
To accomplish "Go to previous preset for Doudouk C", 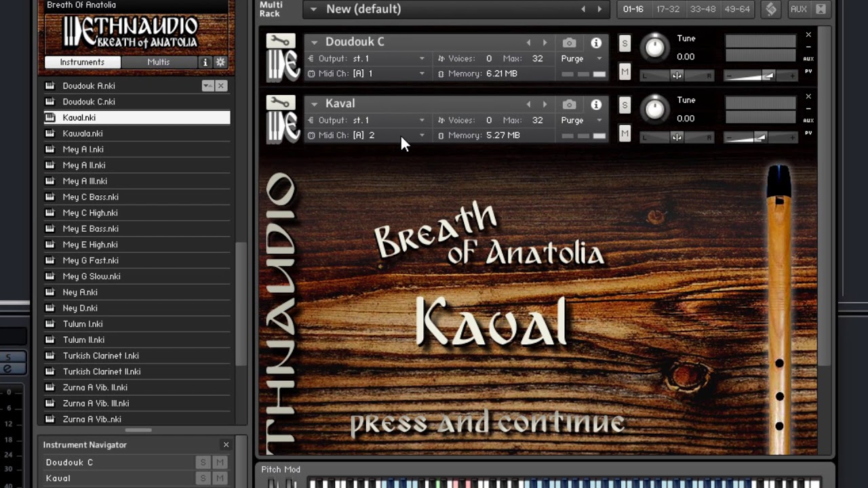I will [x=528, y=43].
